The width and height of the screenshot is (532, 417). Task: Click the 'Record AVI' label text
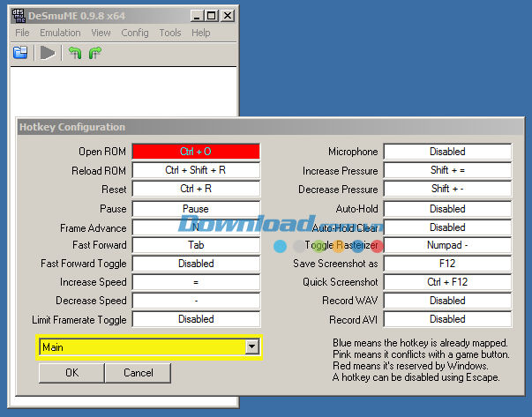click(x=353, y=320)
